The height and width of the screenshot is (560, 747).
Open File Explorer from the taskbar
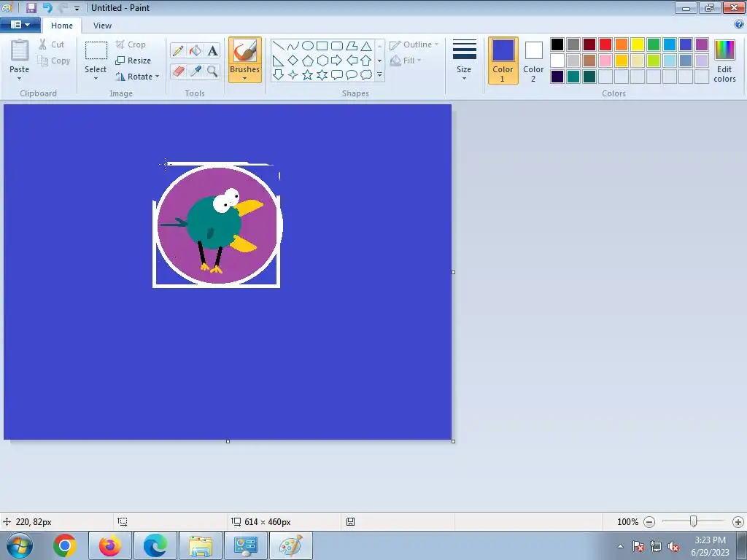tap(201, 545)
